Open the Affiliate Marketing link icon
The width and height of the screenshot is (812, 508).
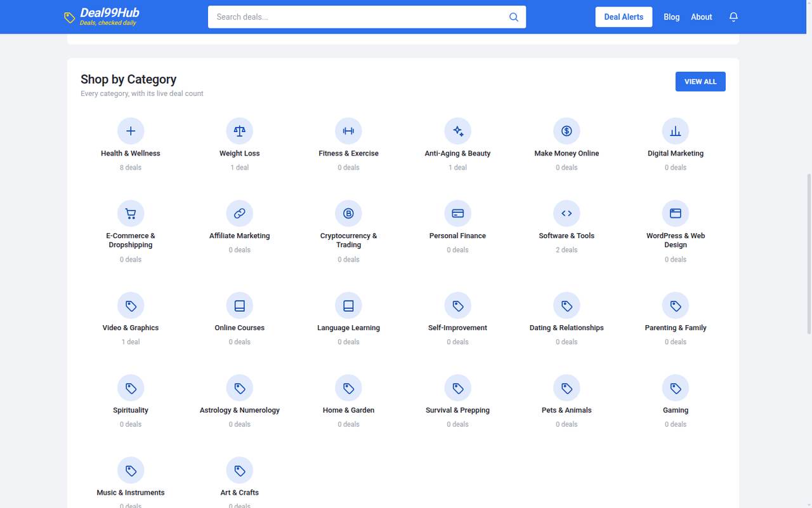pos(240,213)
